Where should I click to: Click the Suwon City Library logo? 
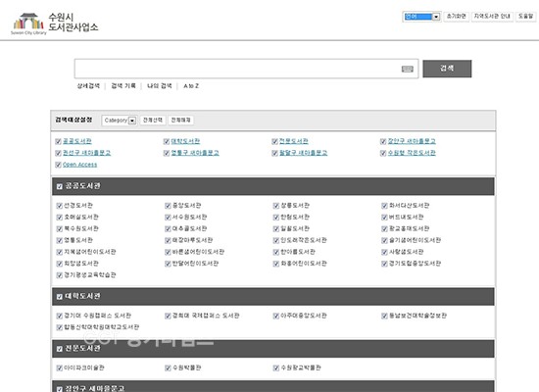(54, 23)
